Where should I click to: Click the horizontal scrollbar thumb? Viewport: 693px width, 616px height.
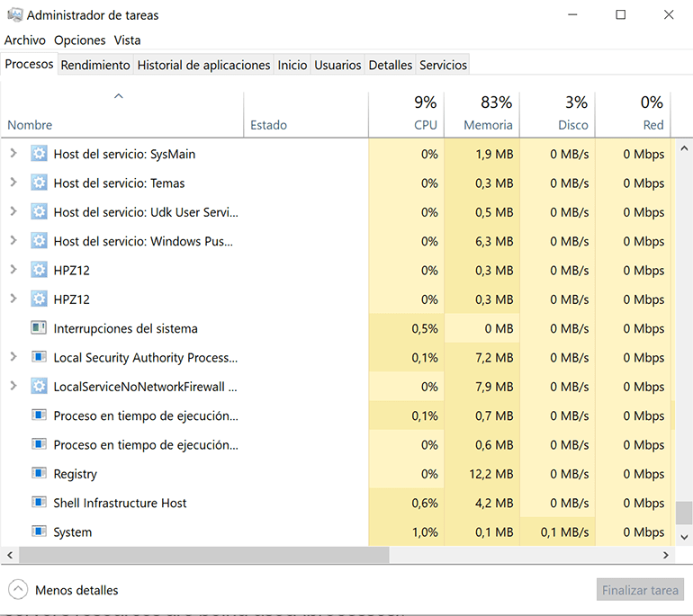(198, 556)
